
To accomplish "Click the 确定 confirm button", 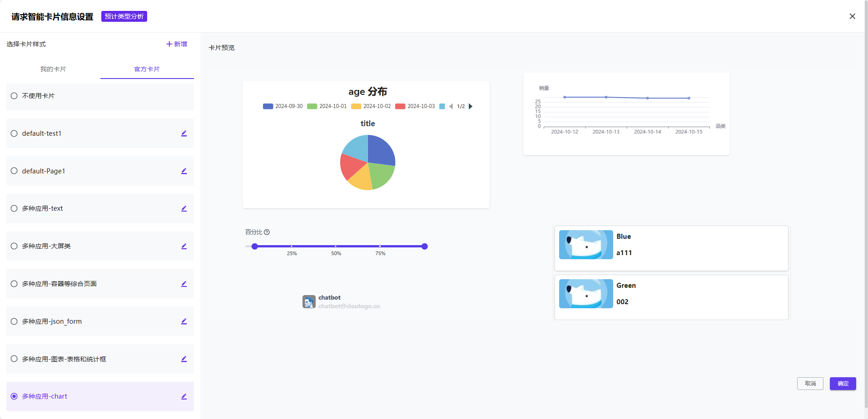I will (x=843, y=384).
